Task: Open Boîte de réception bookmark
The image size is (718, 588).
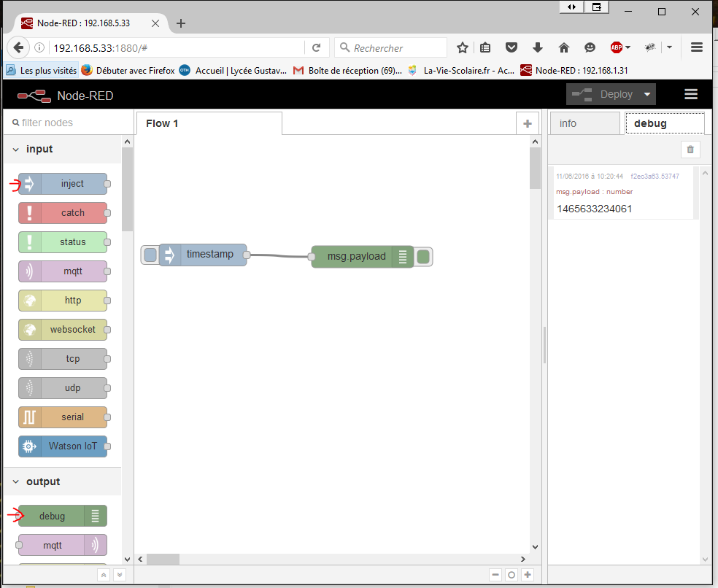Action: pos(347,71)
